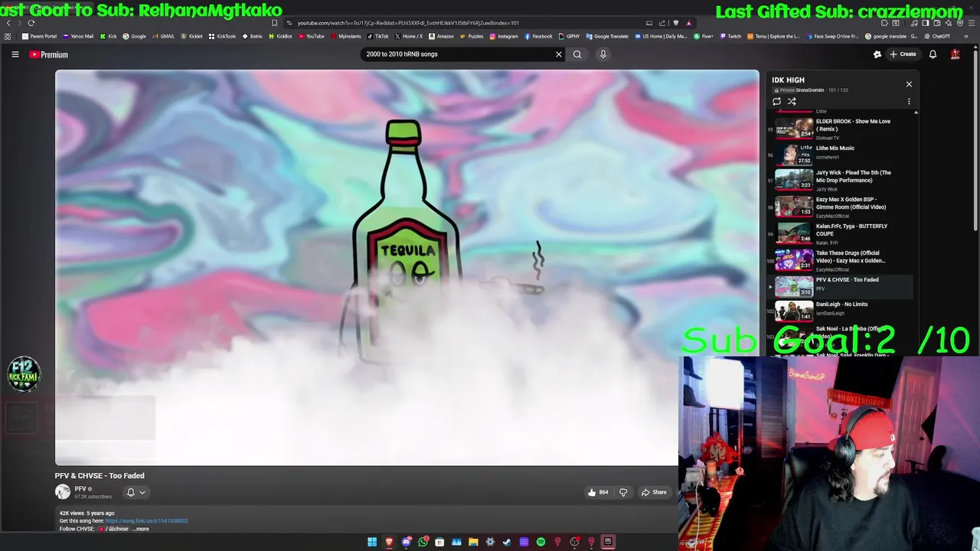Viewport: 980px width, 551px height.
Task: Open YouTube notifications bell
Action: [933, 54]
